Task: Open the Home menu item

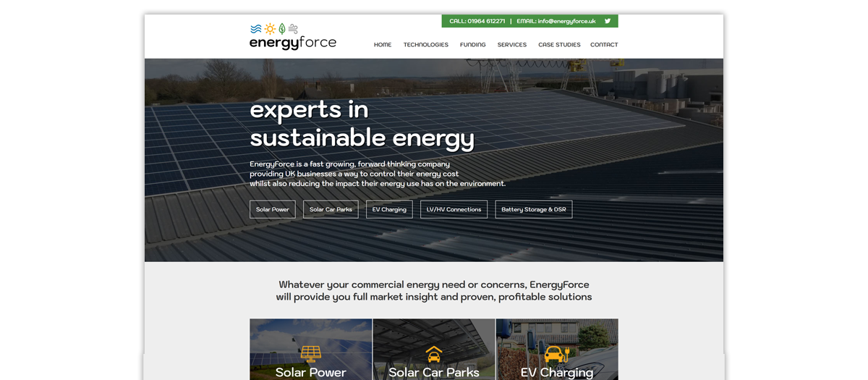Action: click(x=383, y=45)
